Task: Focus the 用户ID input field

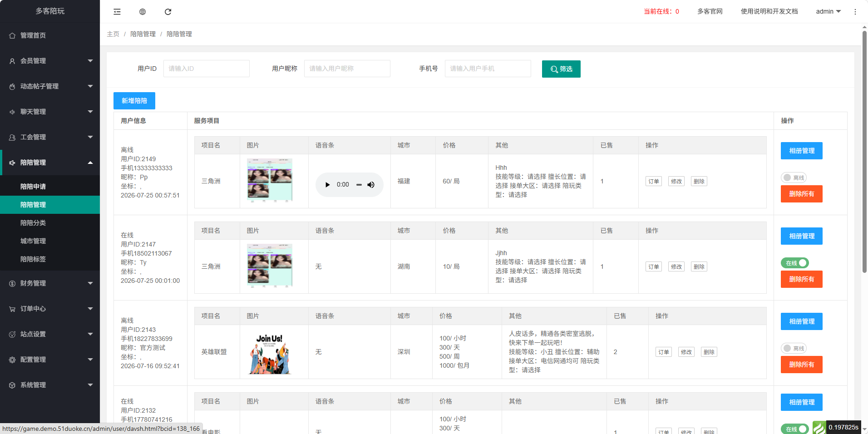Action: coord(207,69)
